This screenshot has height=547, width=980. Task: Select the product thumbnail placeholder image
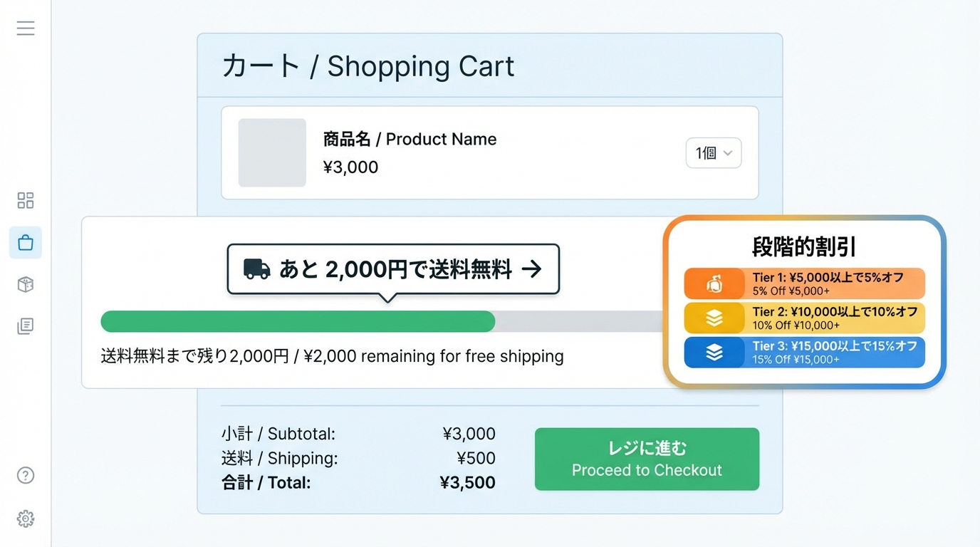tap(272, 152)
